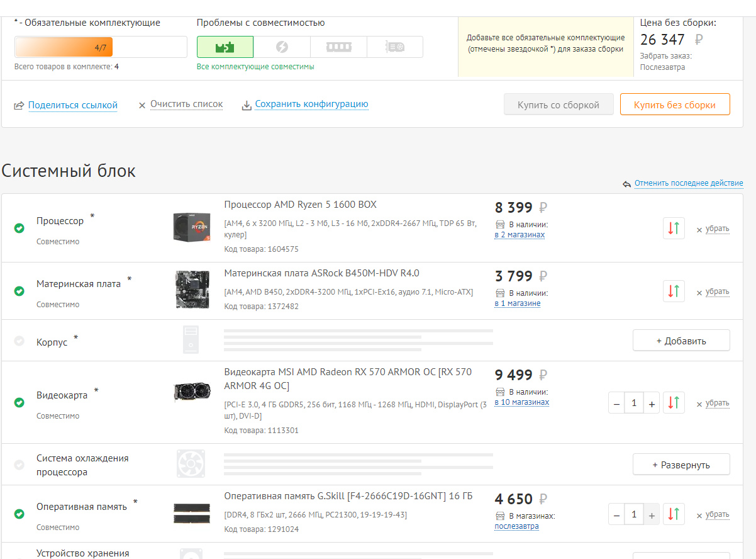Open the Процессор AMD Ryzen 5 1600 BOX title
Viewport: 756px width, 559px height.
[301, 205]
